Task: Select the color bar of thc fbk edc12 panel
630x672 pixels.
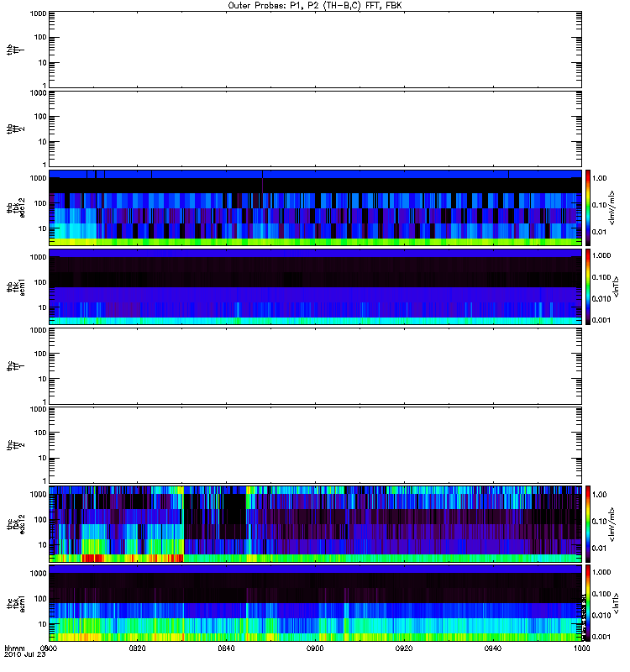Action: pyautogui.click(x=588, y=524)
